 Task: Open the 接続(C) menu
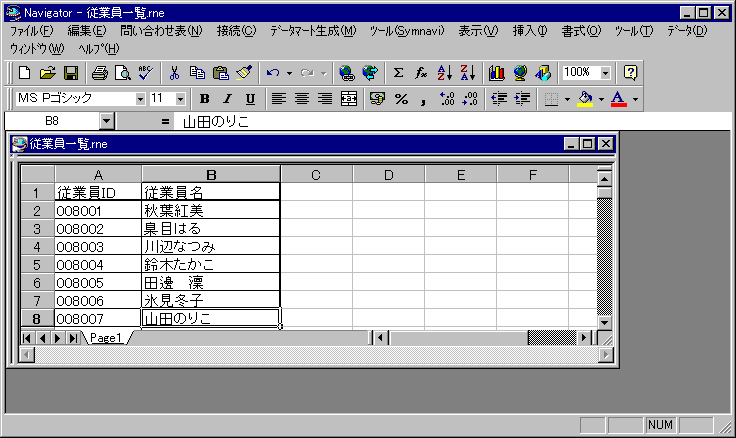click(236, 31)
